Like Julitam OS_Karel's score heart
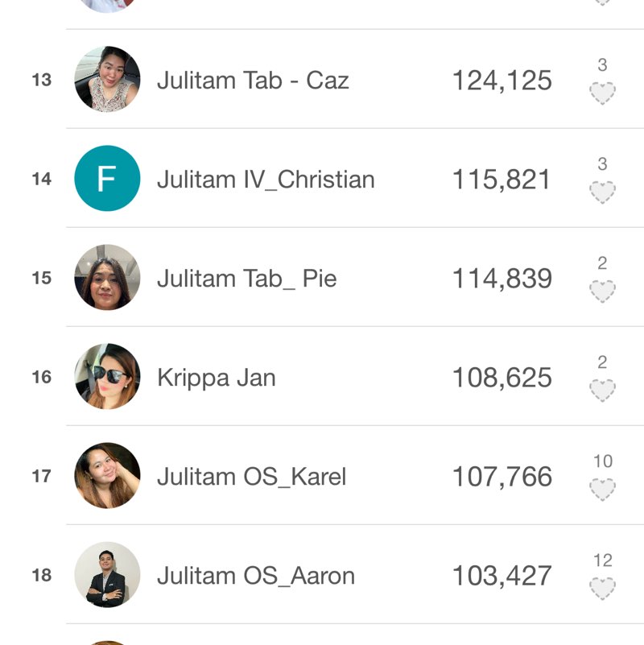This screenshot has width=644, height=645. pyautogui.click(x=602, y=490)
